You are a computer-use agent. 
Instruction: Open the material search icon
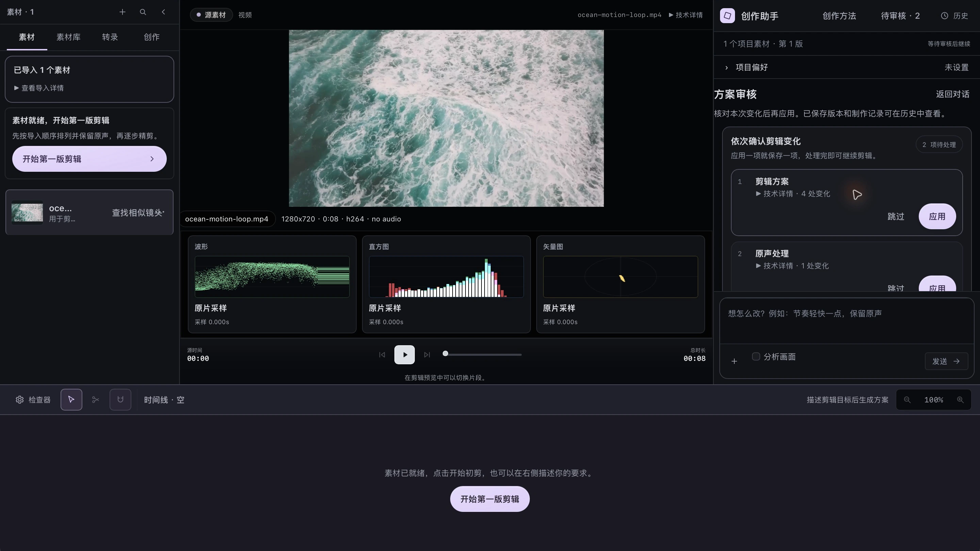[143, 12]
